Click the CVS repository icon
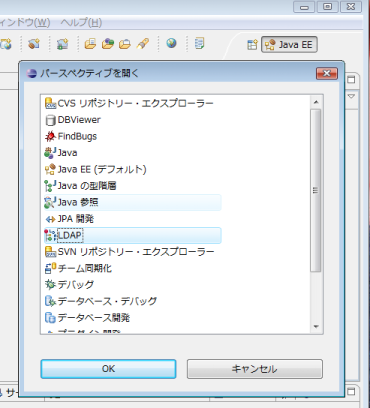 pyautogui.click(x=50, y=103)
